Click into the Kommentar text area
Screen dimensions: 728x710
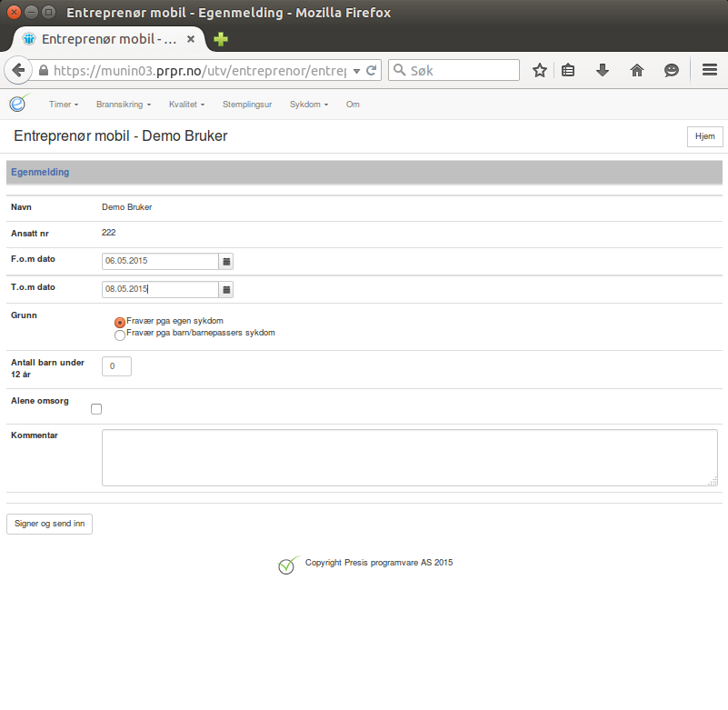point(410,458)
